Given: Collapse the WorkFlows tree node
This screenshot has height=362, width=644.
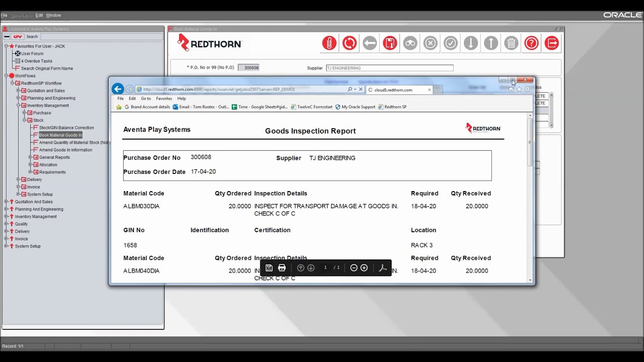Looking at the screenshot, I should pos(6,76).
